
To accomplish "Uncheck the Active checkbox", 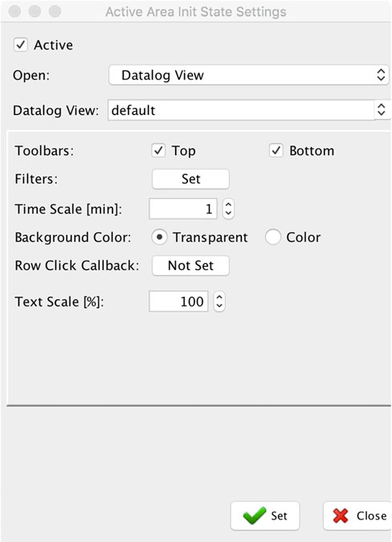I will [21, 45].
